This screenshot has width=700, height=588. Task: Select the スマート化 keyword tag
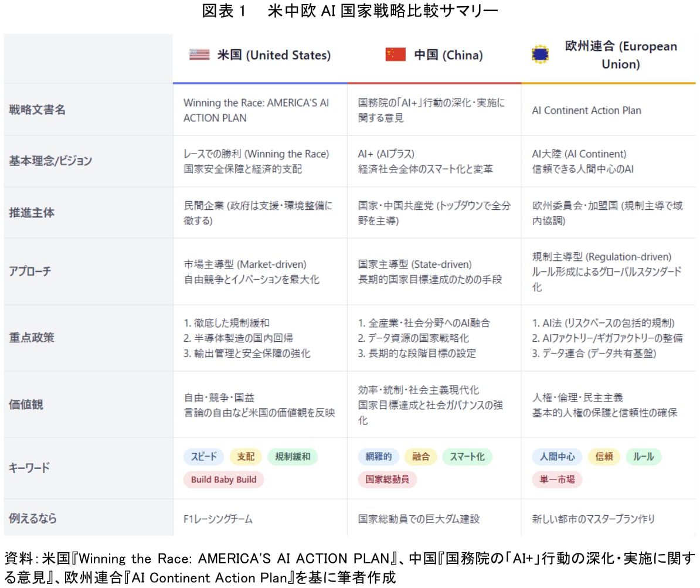(467, 457)
